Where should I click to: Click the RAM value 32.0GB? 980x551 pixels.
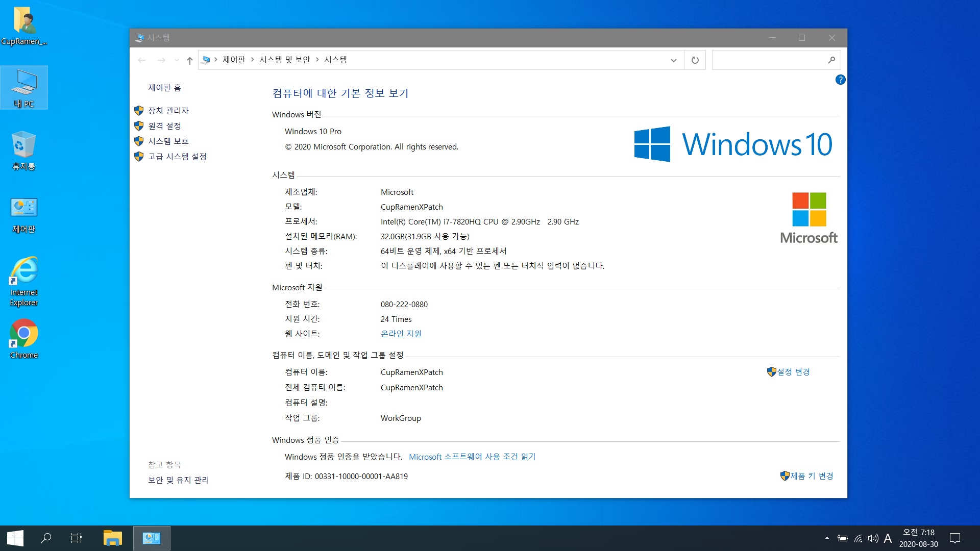425,237
